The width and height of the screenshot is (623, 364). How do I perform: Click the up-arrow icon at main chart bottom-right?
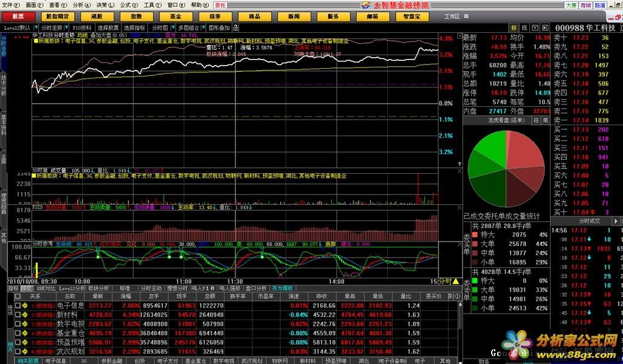tap(460, 163)
